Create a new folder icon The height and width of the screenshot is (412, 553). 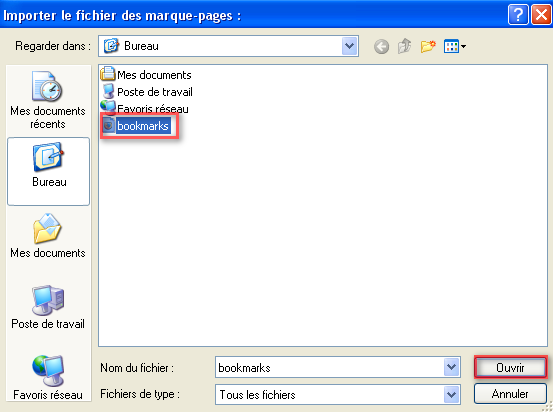pyautogui.click(x=428, y=46)
